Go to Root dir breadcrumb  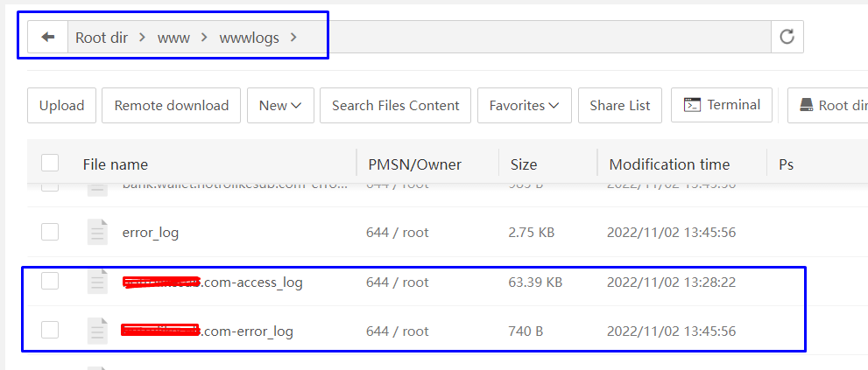pos(102,38)
